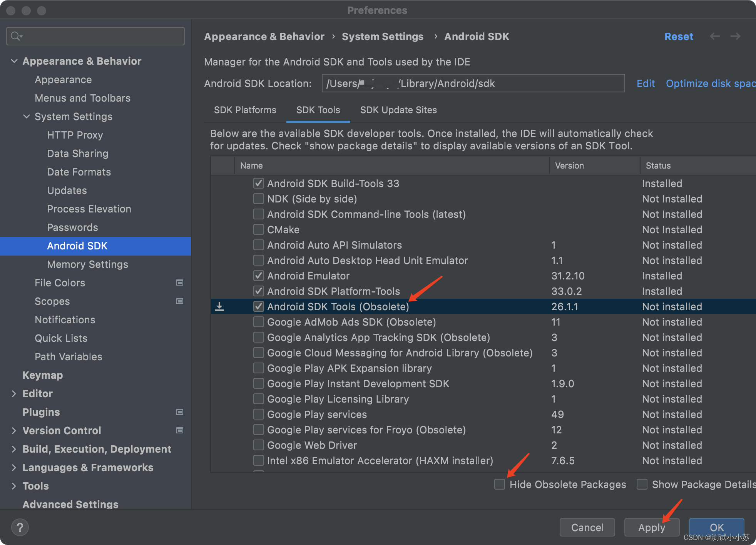Check NDK (Side by side) checkbox
This screenshot has width=756, height=545.
point(259,199)
